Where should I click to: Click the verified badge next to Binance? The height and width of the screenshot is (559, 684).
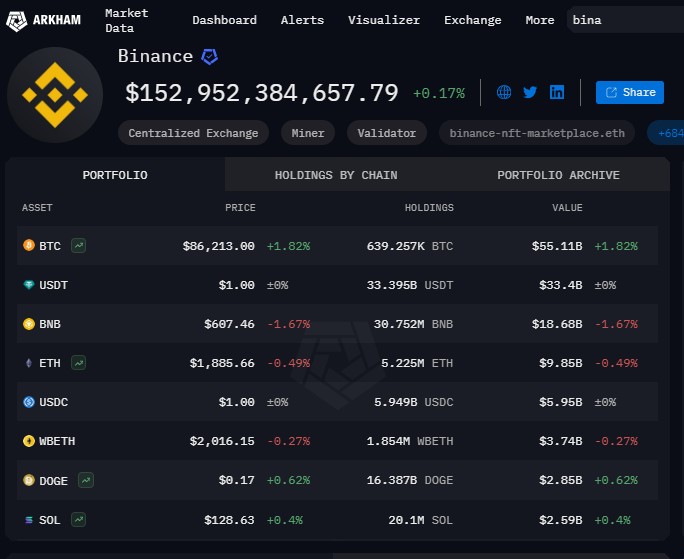point(210,57)
